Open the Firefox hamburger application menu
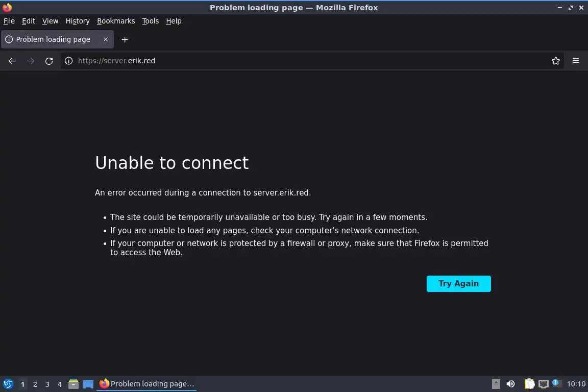This screenshot has height=392, width=588. tap(576, 61)
